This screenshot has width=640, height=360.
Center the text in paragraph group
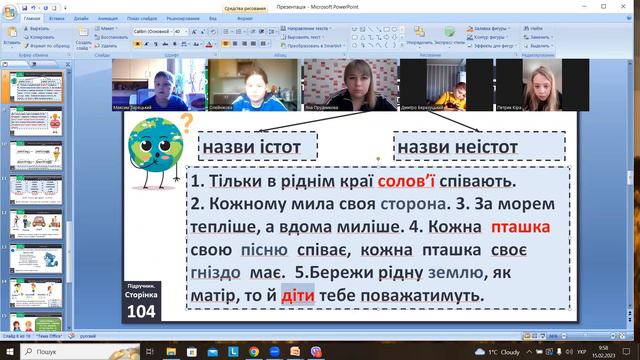(x=235, y=44)
